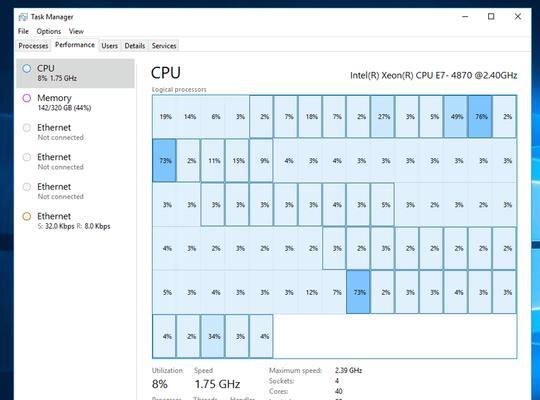540x400 pixels.
Task: Click the logical processor showing 76%
Action: 480,116
